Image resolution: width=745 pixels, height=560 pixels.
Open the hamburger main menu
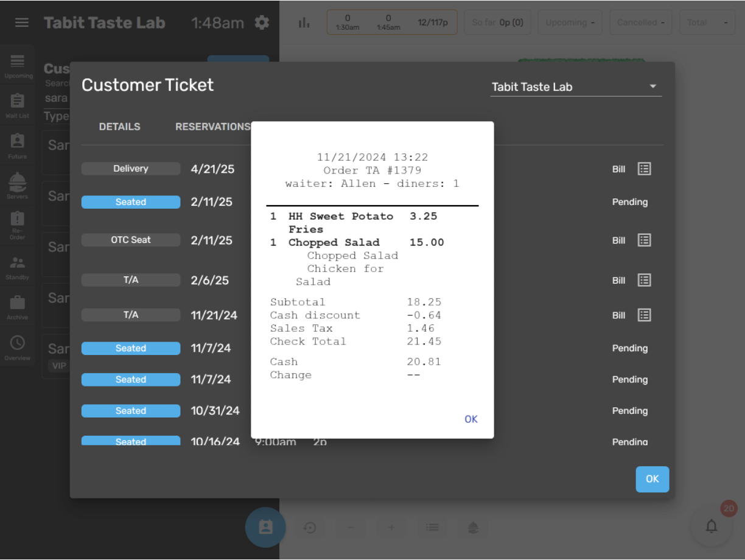(x=22, y=23)
